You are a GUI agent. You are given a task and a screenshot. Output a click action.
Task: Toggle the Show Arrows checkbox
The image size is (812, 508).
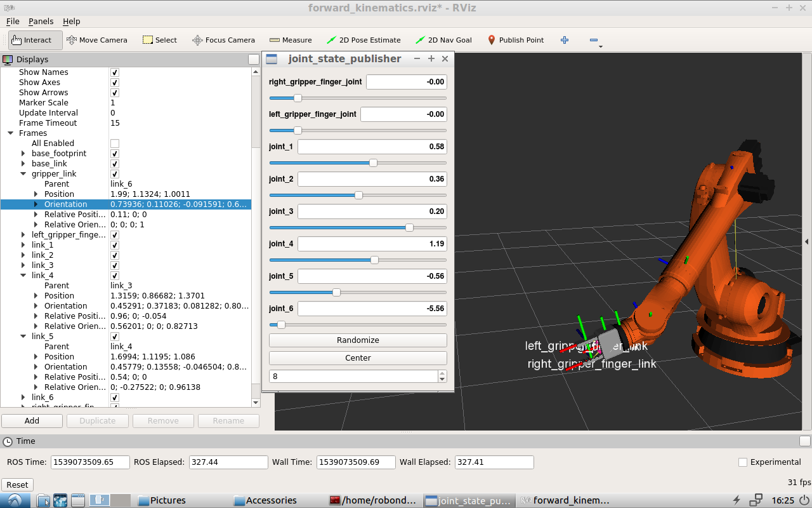click(x=115, y=93)
